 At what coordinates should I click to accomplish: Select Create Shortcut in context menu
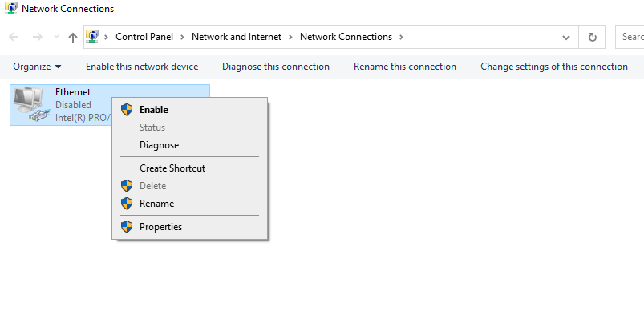[x=172, y=168]
